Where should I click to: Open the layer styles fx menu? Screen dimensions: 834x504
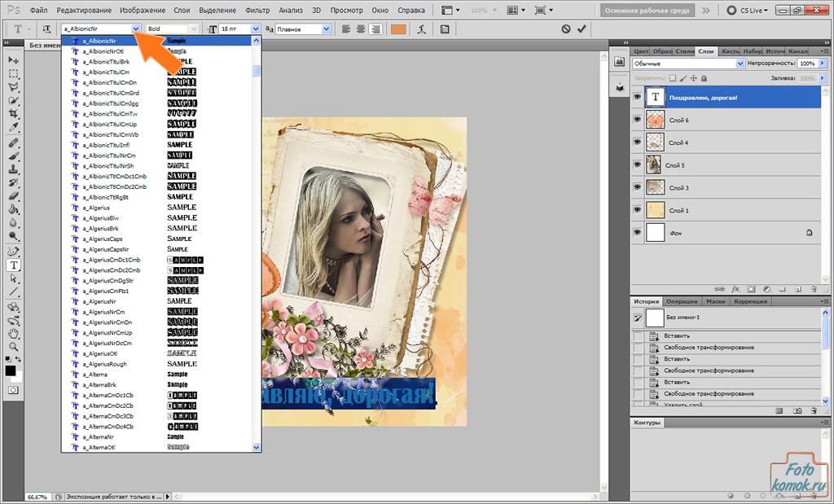point(735,288)
